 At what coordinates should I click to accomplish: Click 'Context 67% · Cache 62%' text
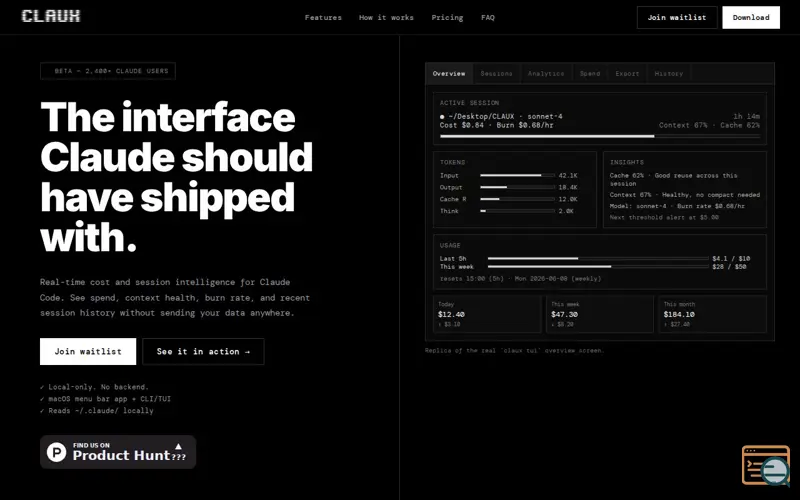[709, 125]
